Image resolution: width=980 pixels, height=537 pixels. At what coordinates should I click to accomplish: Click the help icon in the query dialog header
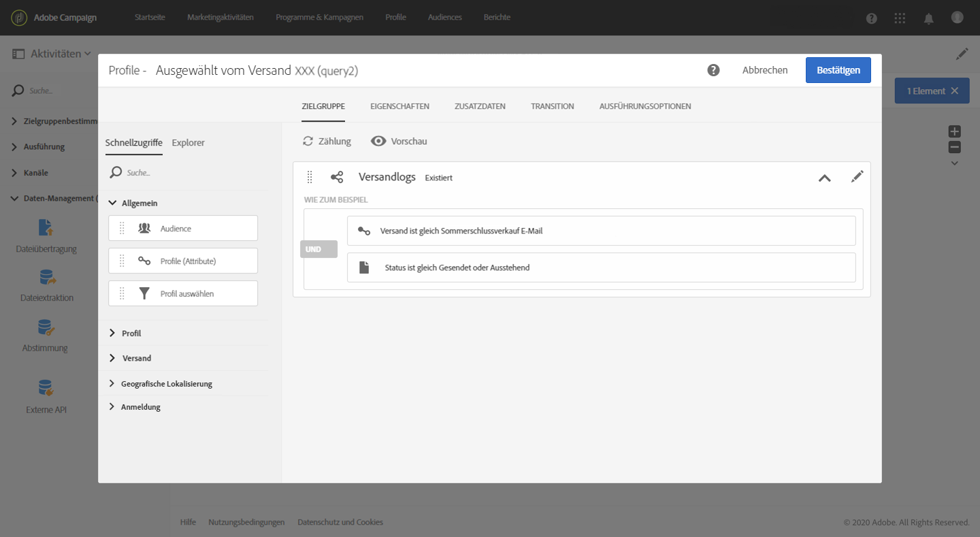[713, 70]
